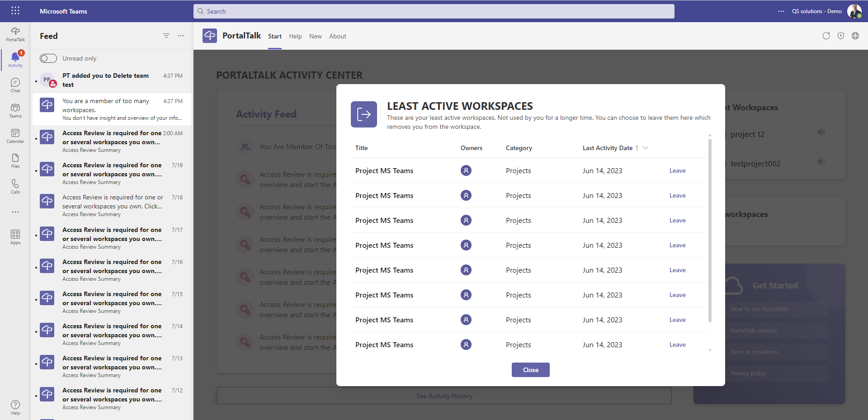Open Teams in the left rail
Viewport: 868px width, 420px height.
pos(15,110)
